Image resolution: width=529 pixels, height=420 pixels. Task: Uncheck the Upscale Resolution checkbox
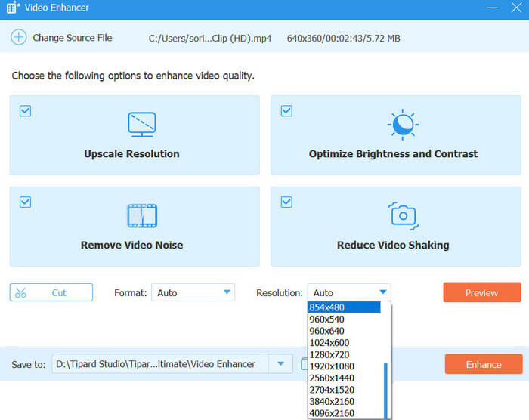[x=25, y=111]
